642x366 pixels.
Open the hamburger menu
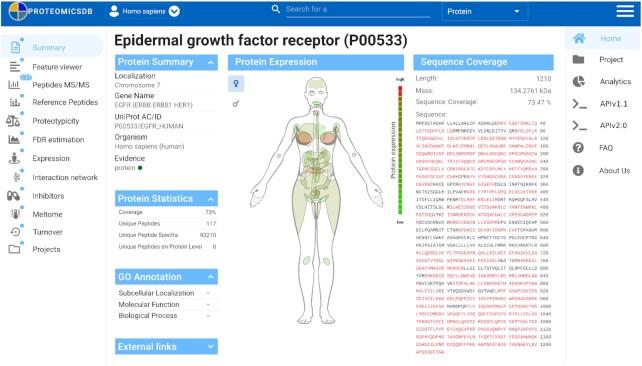click(625, 11)
